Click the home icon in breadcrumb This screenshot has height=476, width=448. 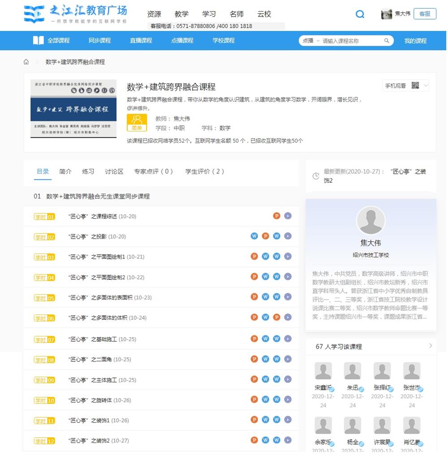click(x=26, y=62)
